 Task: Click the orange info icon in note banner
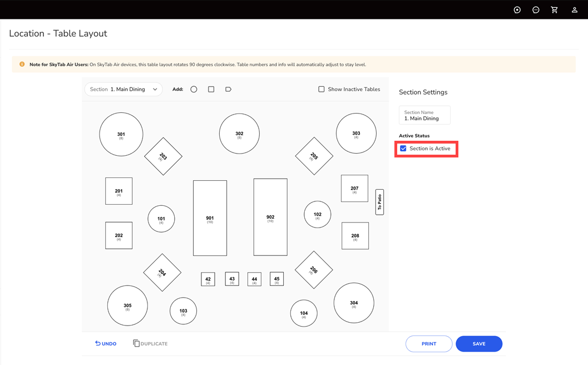pos(22,65)
